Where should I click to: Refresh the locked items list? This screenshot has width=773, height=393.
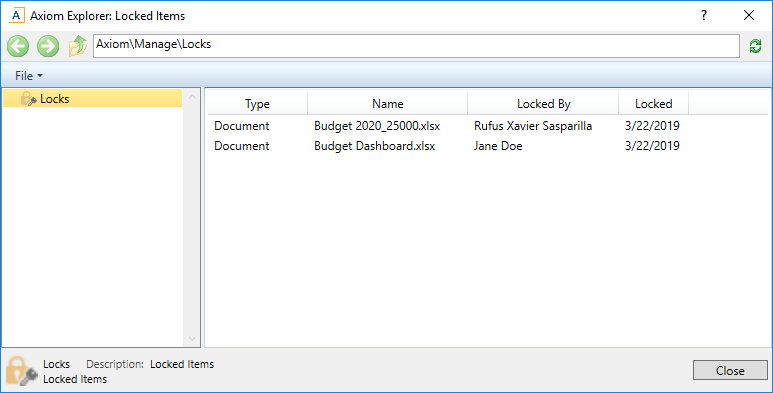pyautogui.click(x=755, y=47)
